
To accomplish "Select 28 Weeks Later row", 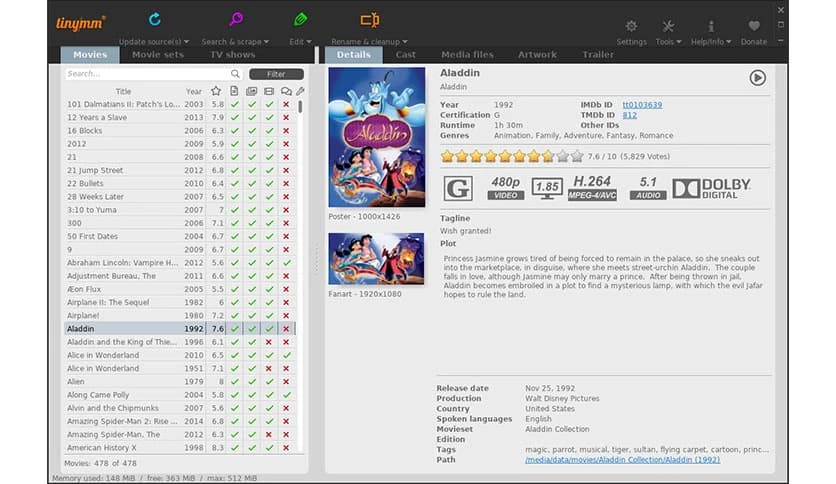I will coord(180,197).
